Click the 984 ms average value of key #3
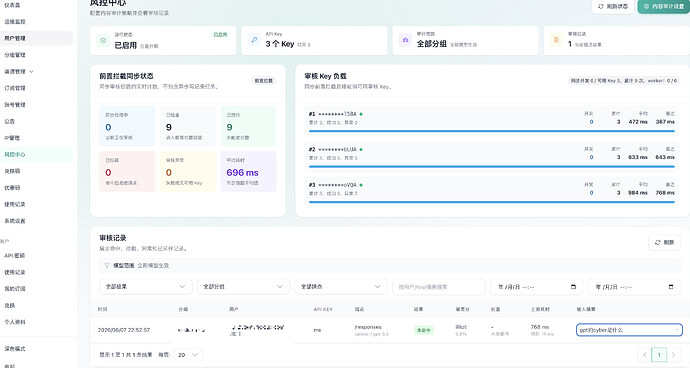The image size is (690, 368). pyautogui.click(x=638, y=193)
